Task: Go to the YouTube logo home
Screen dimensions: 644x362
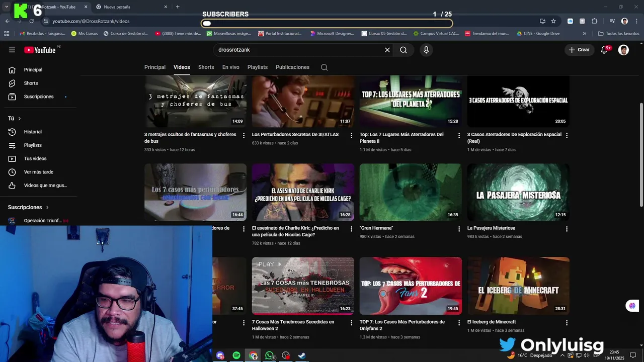Action: coord(40,50)
